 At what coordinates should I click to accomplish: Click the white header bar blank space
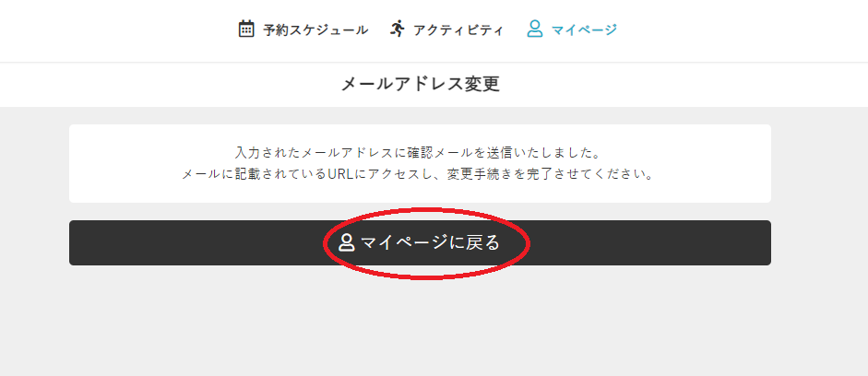pyautogui.click(x=111, y=29)
